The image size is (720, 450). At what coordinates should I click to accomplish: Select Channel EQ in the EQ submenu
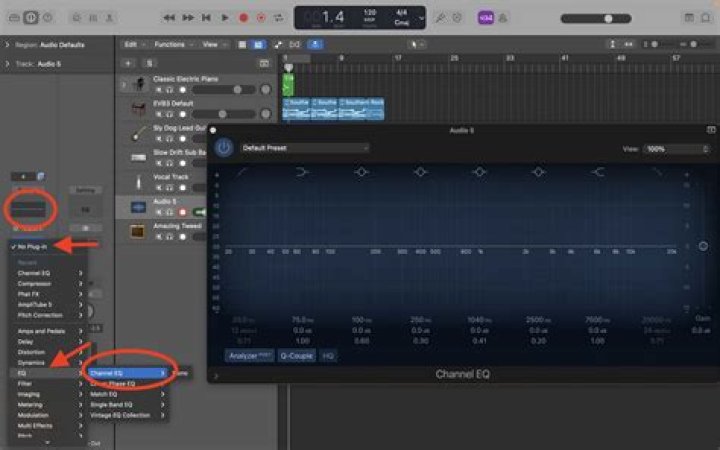click(127, 373)
